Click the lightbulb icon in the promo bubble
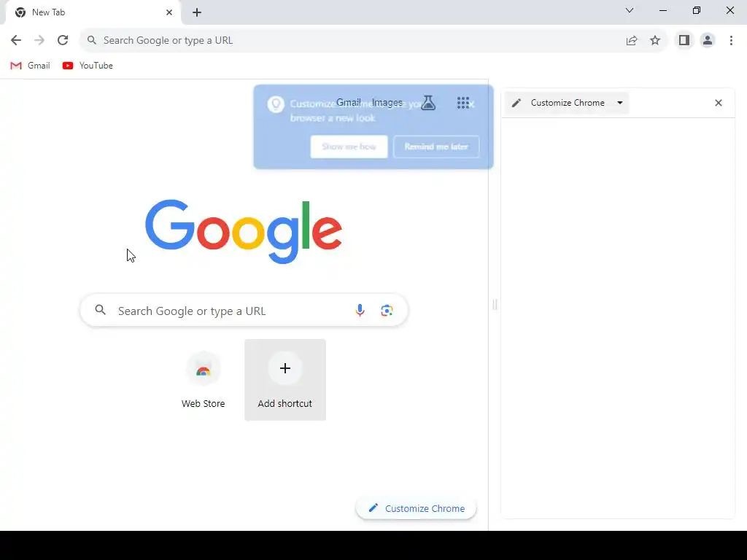747x560 pixels. pyautogui.click(x=276, y=104)
